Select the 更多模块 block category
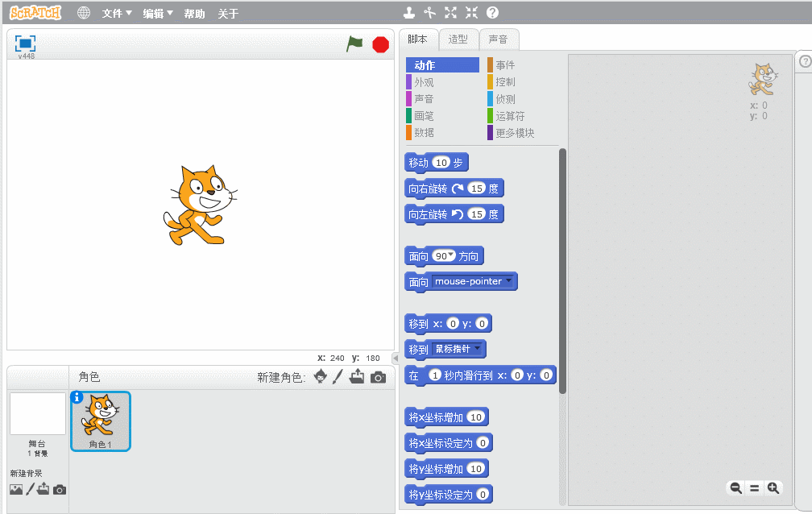Image resolution: width=812 pixels, height=514 pixels. (511, 133)
